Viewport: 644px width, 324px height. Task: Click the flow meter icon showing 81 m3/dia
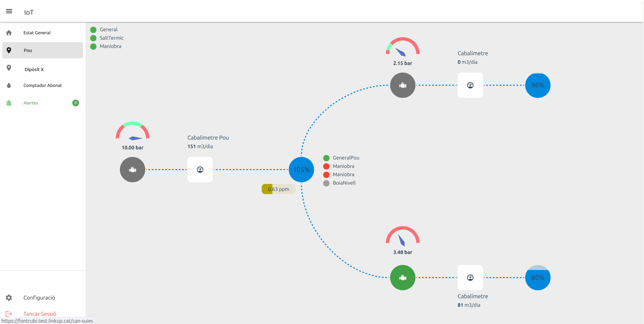[x=470, y=277]
